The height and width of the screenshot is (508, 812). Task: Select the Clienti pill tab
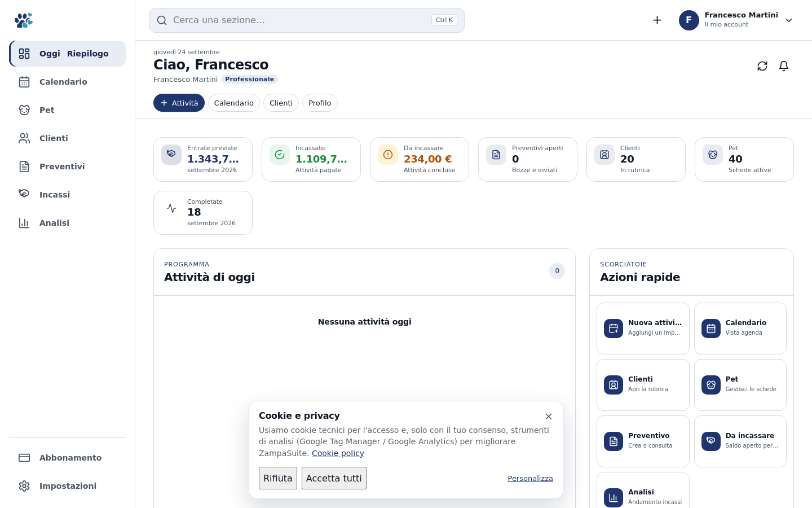[281, 103]
